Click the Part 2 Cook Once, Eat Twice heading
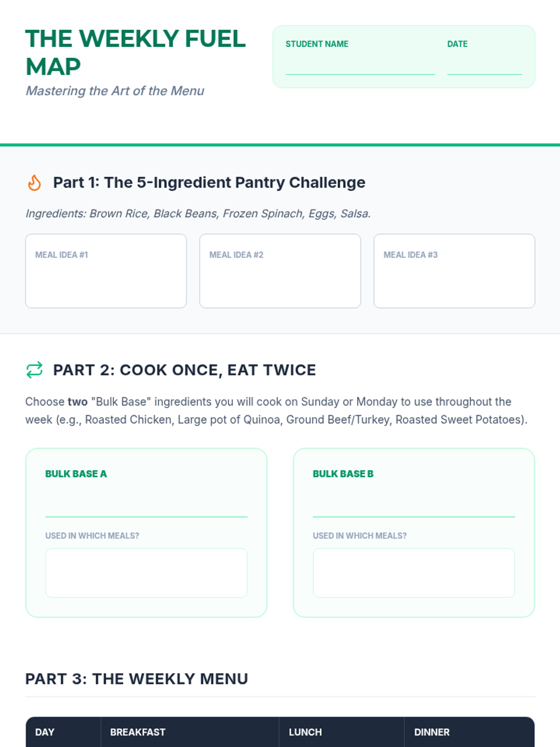This screenshot has width=560, height=747. [184, 370]
